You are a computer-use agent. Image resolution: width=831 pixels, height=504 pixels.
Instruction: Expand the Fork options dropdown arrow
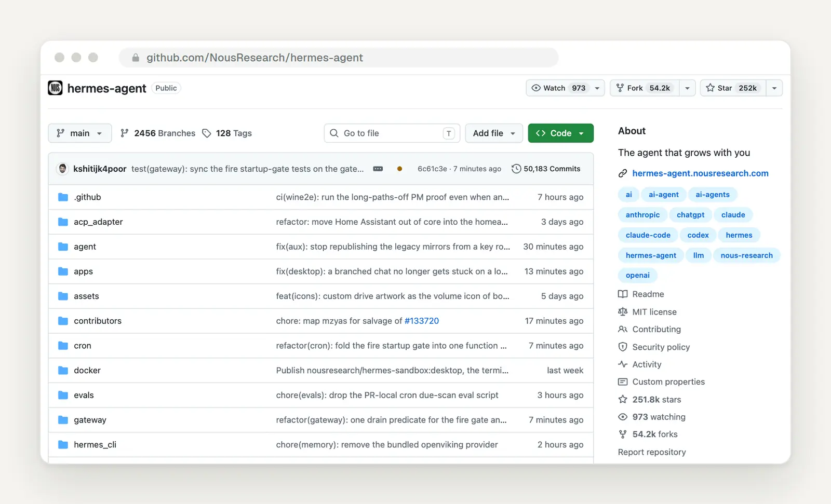687,88
